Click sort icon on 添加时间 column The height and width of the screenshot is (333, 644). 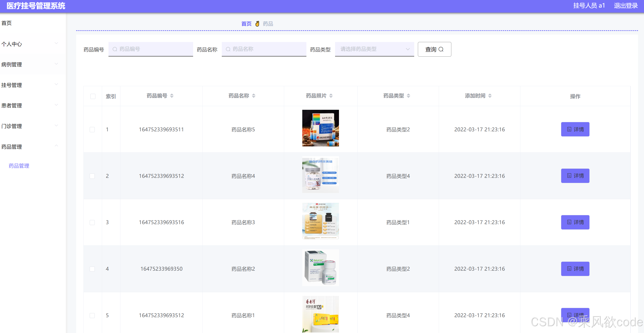click(490, 96)
